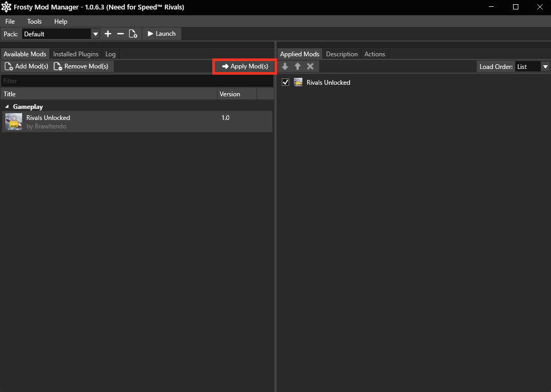Open the Pack dropdown showing Default
The width and height of the screenshot is (551, 392).
(x=95, y=33)
